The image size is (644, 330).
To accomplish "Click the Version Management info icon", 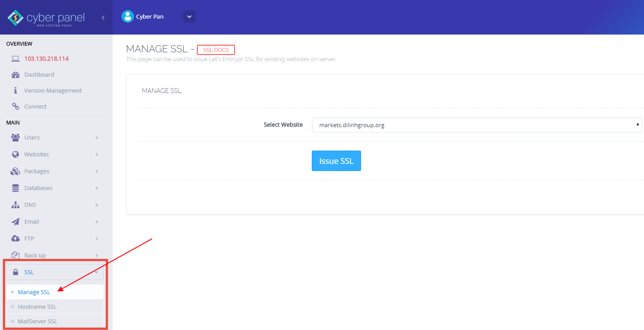I will point(16,90).
